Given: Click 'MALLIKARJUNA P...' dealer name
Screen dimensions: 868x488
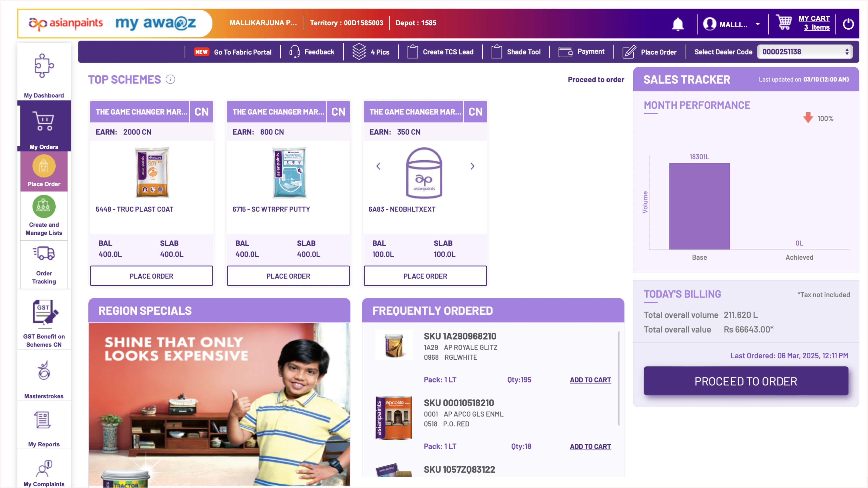Looking at the screenshot, I should (x=263, y=23).
